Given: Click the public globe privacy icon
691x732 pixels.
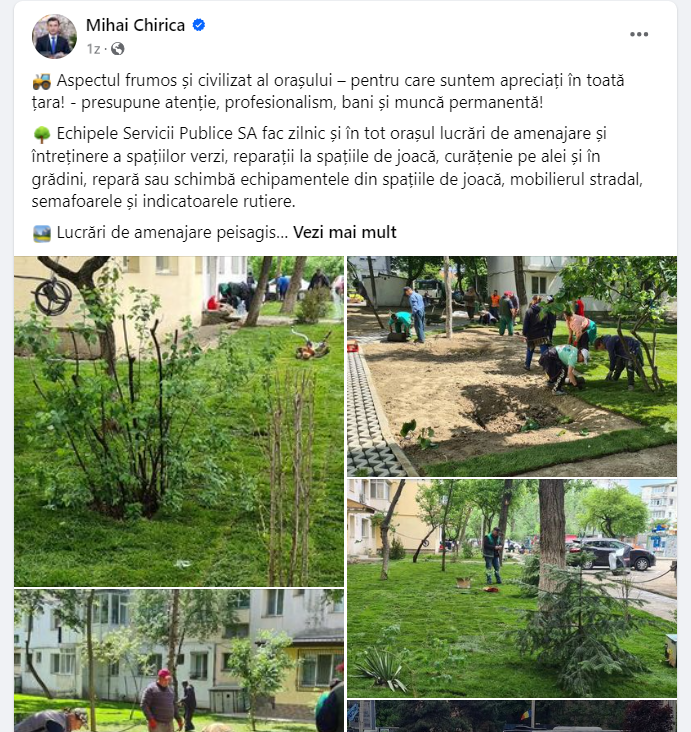Looking at the screenshot, I should pyautogui.click(x=118, y=49).
